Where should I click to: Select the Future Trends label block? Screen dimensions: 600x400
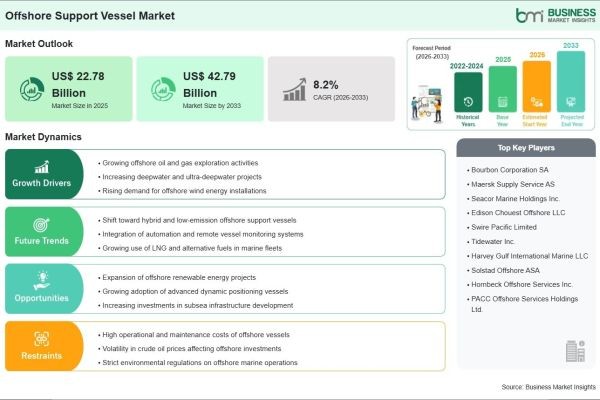[44, 232]
